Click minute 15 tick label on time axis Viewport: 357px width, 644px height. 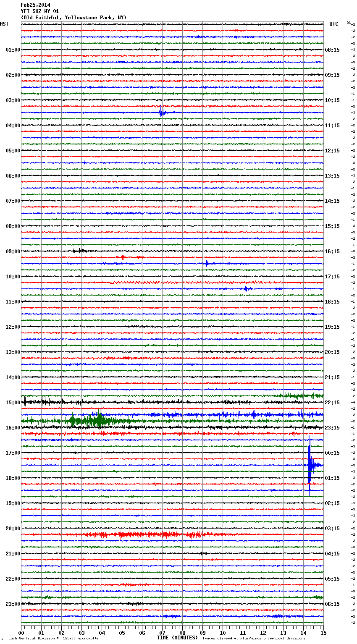[323, 633]
